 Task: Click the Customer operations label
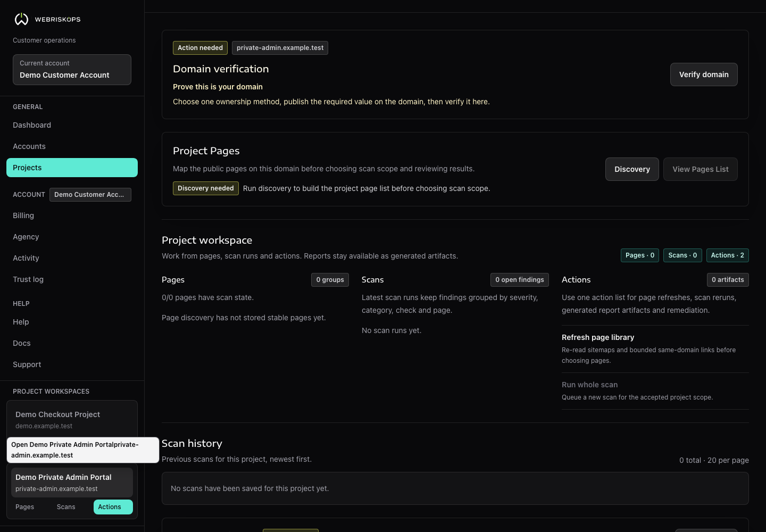click(44, 40)
